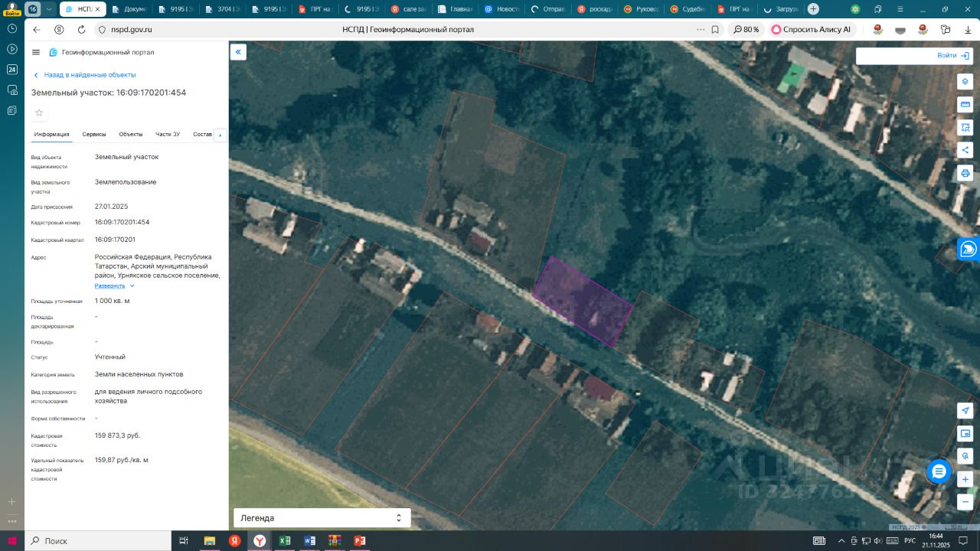Image resolution: width=980 pixels, height=551 pixels.
Task: Collapse the side panel with double-chevron button
Action: coord(238,52)
